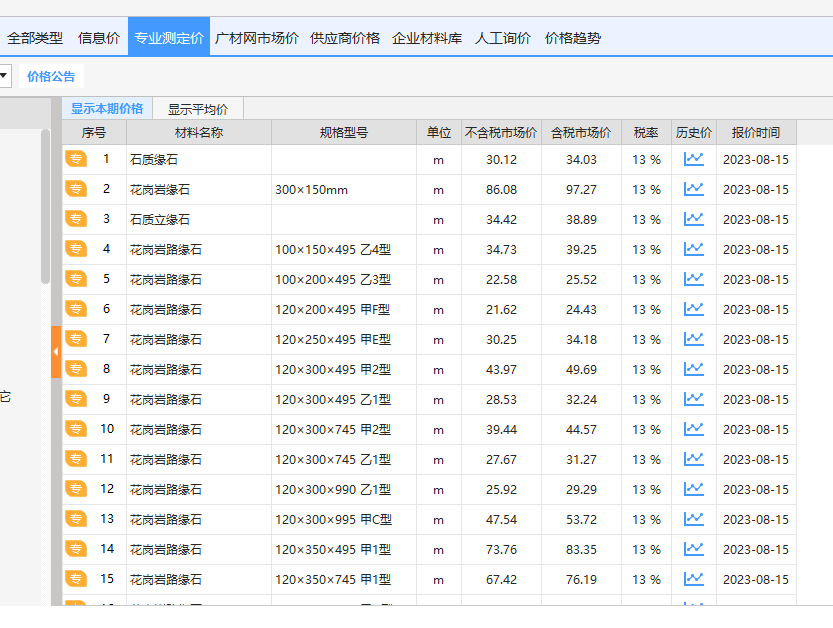View price trend icon for 120×200×495 甲F型
This screenshot has width=833, height=628.
tap(693, 309)
